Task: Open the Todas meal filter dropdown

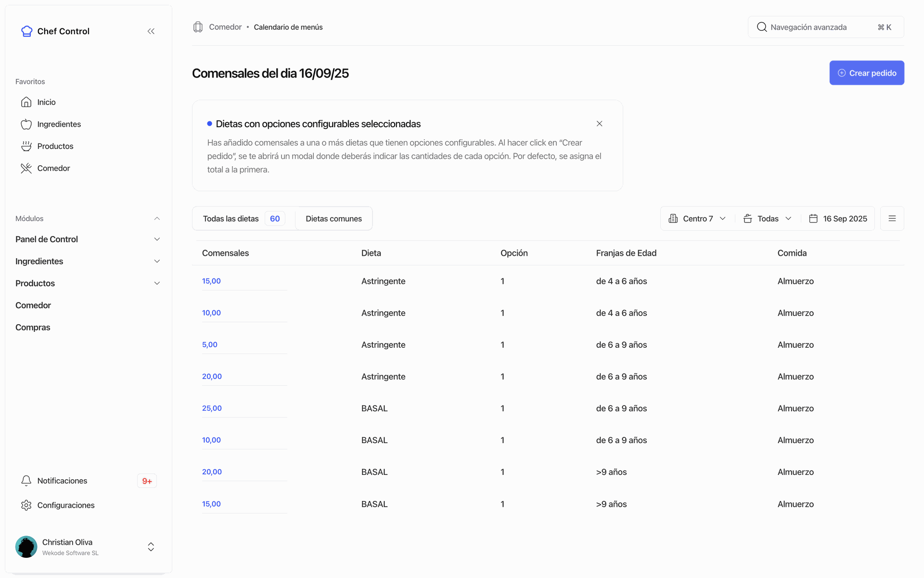Action: point(767,219)
